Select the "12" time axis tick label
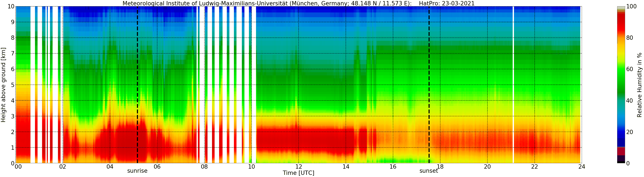 tap(299, 167)
